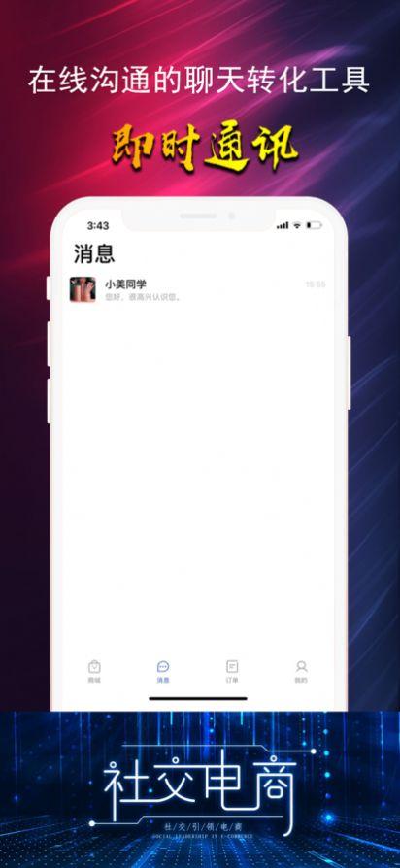The image size is (400, 868).
Task: Click the 即时通讯 golden title text
Action: point(205,149)
